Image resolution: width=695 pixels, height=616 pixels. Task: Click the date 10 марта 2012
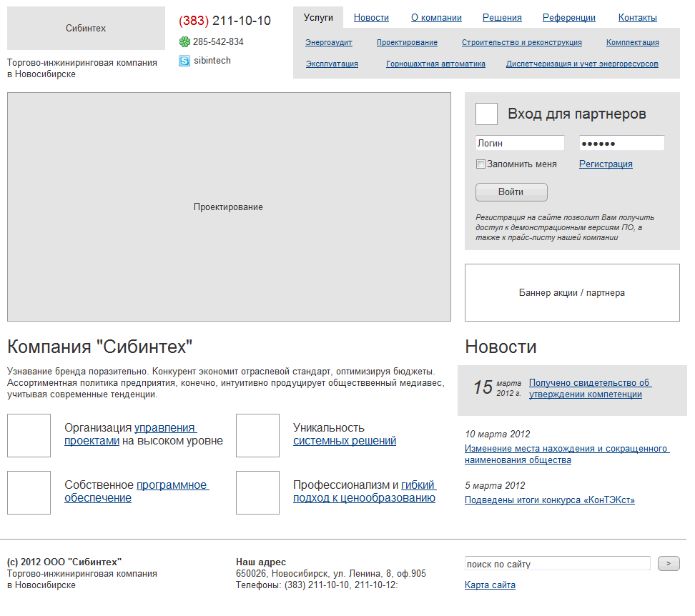(x=498, y=434)
